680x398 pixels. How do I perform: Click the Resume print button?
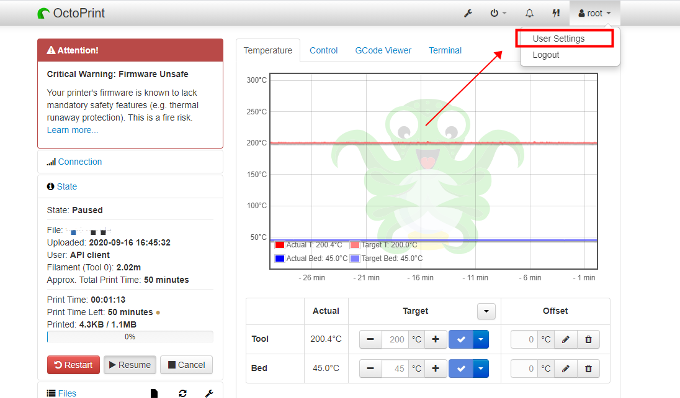(x=130, y=365)
